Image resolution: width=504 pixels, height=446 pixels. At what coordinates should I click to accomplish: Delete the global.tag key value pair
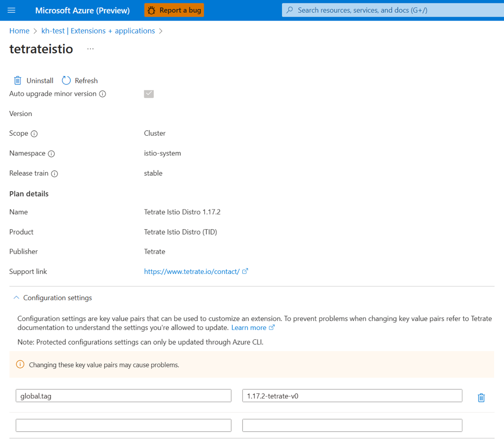coord(481,397)
